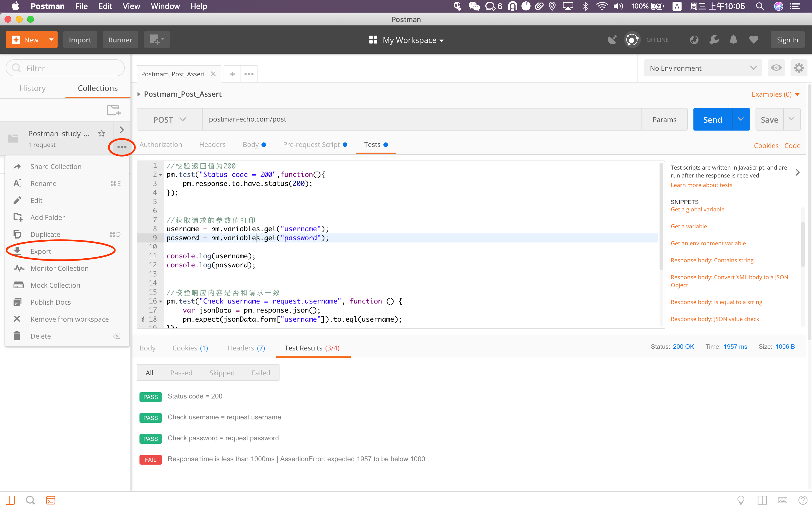Open Pre-request Script tab
Screen dimensions: 812x507
coord(315,144)
